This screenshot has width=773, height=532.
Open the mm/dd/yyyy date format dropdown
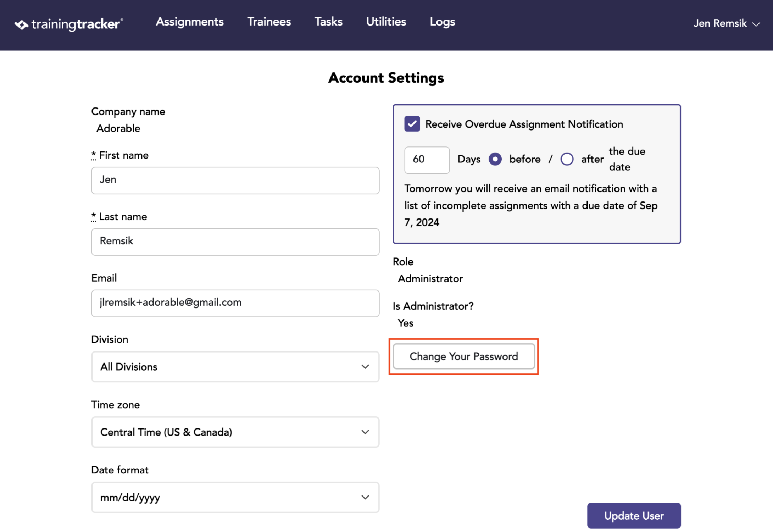[235, 497]
